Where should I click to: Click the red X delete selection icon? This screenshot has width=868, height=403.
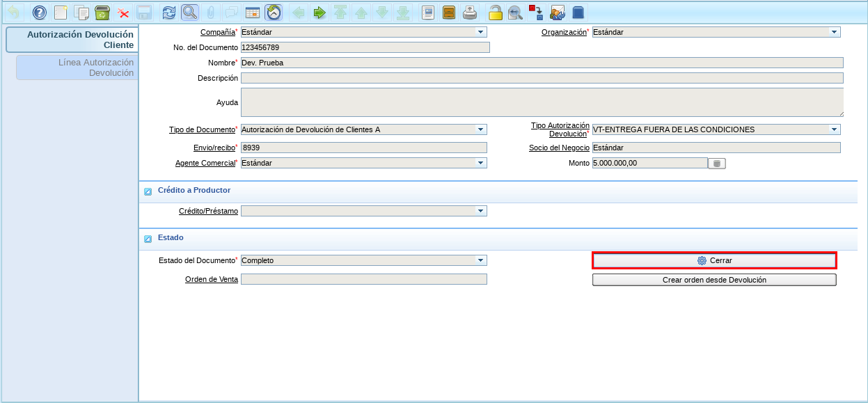click(x=123, y=13)
